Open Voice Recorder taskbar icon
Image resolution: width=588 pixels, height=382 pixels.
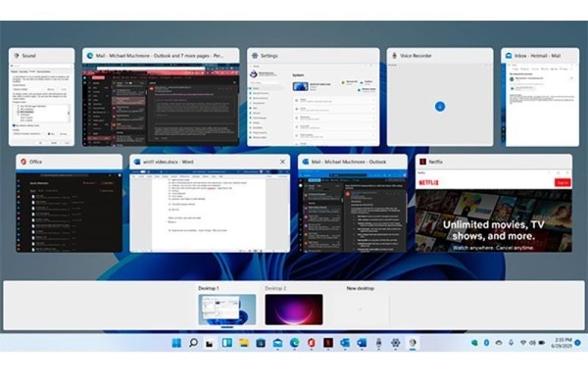tap(378, 343)
